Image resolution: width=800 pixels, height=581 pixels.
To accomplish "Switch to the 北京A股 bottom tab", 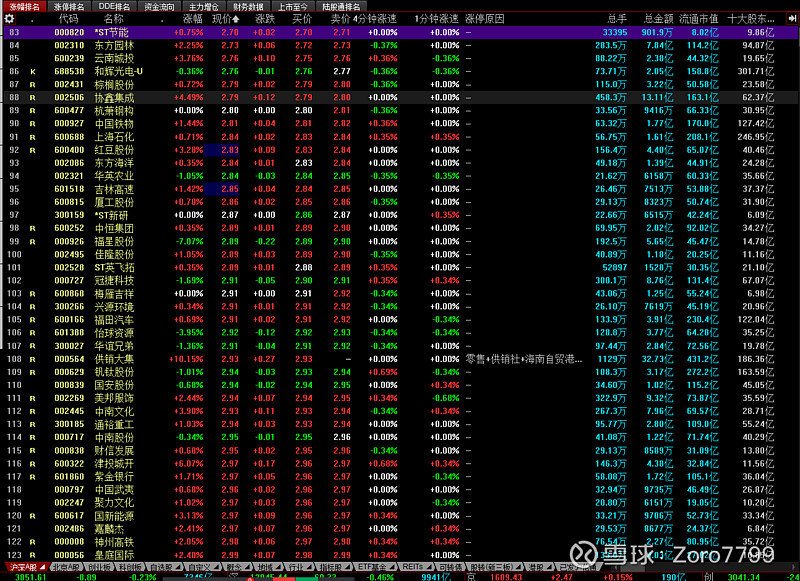I will [66, 567].
